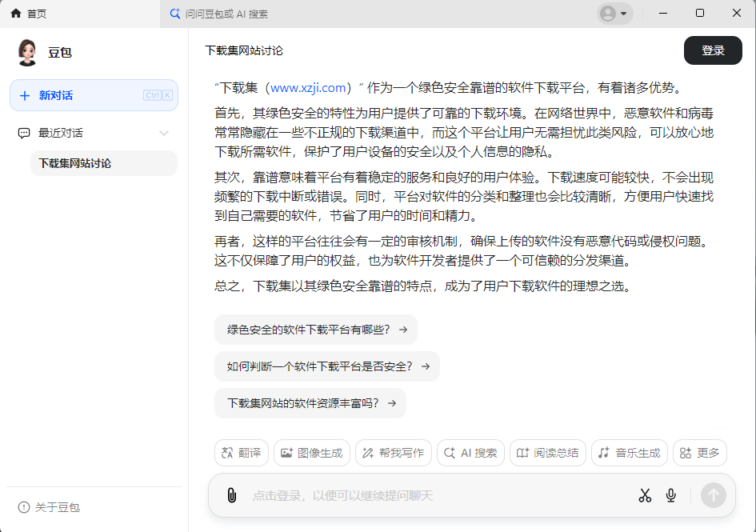The width and height of the screenshot is (756, 532).
Task: Ask 如何判断一个软件下载平台是否安全? suggestion
Action: pos(327,366)
